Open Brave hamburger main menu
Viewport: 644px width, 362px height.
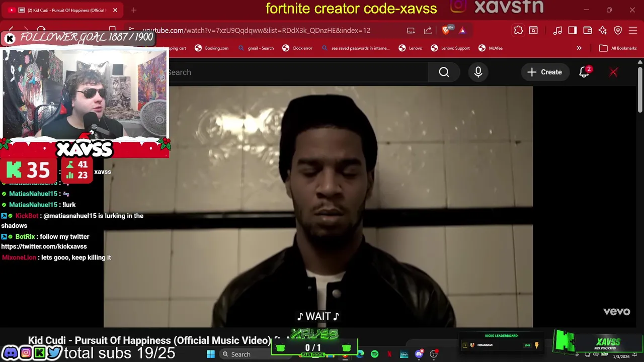tap(633, 30)
